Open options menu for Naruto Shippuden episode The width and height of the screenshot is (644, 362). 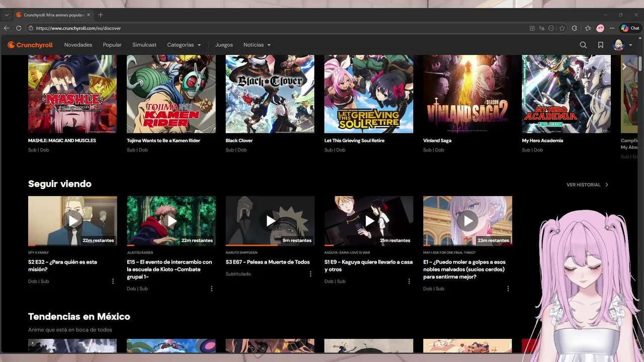[x=310, y=274]
